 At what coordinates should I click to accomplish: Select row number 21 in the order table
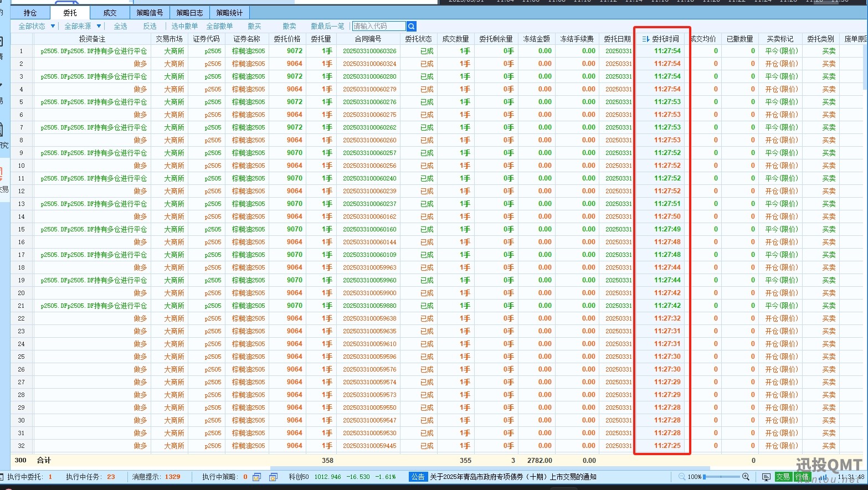point(21,306)
